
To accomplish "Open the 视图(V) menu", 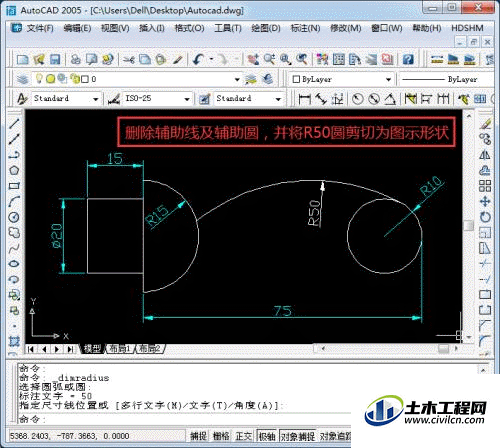I will coord(115,28).
